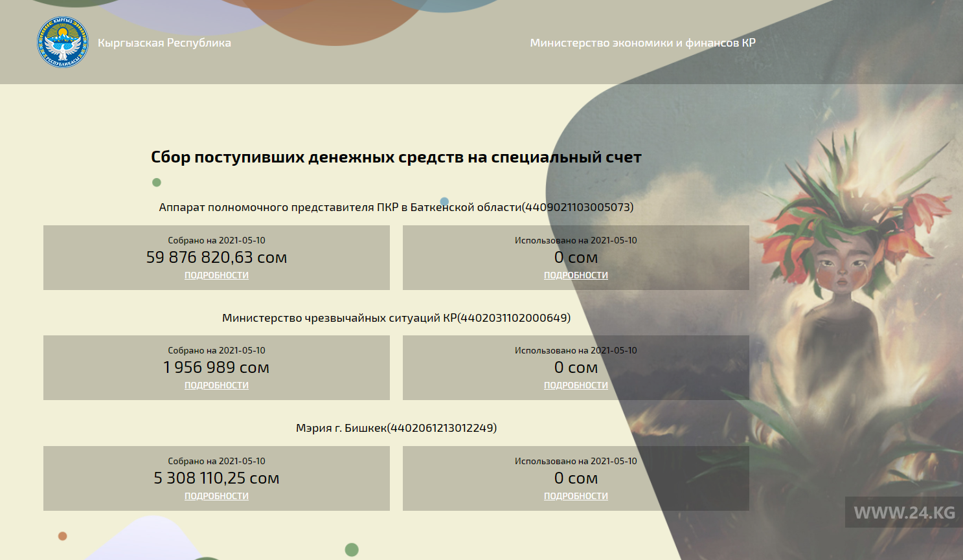Click the 1 956 989 сом amount
963x560 pixels.
(x=216, y=368)
